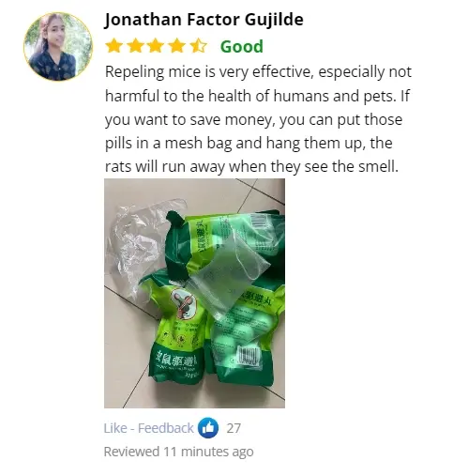
Task: Open the attached product review photo
Action: [x=194, y=293]
